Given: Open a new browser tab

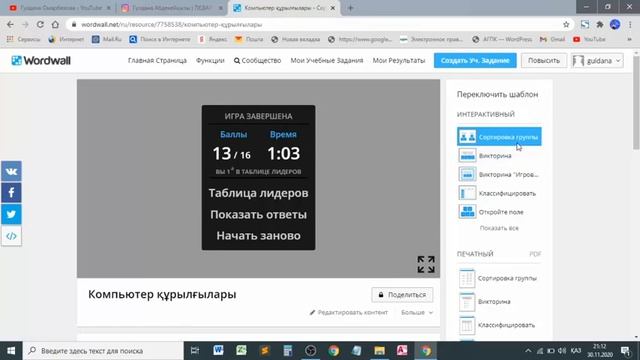Looking at the screenshot, I should click(x=350, y=8).
